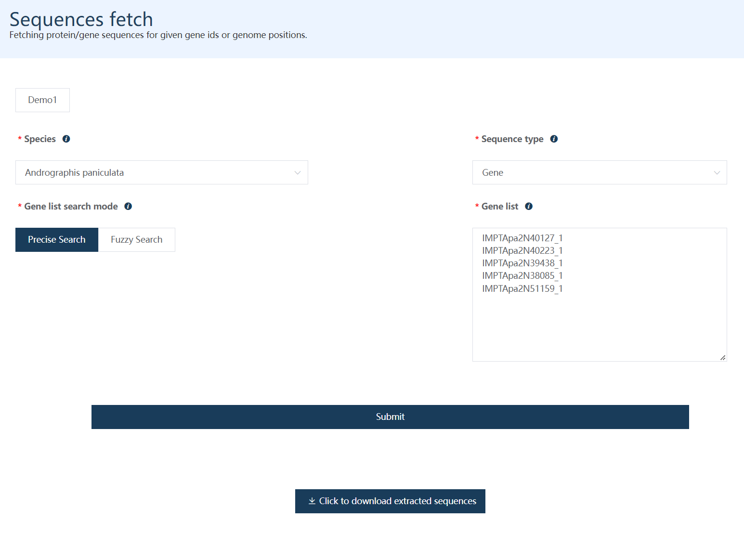Screen dimensions: 744x560
Task: Click the Sequences fetch page heading
Action: 81,19
